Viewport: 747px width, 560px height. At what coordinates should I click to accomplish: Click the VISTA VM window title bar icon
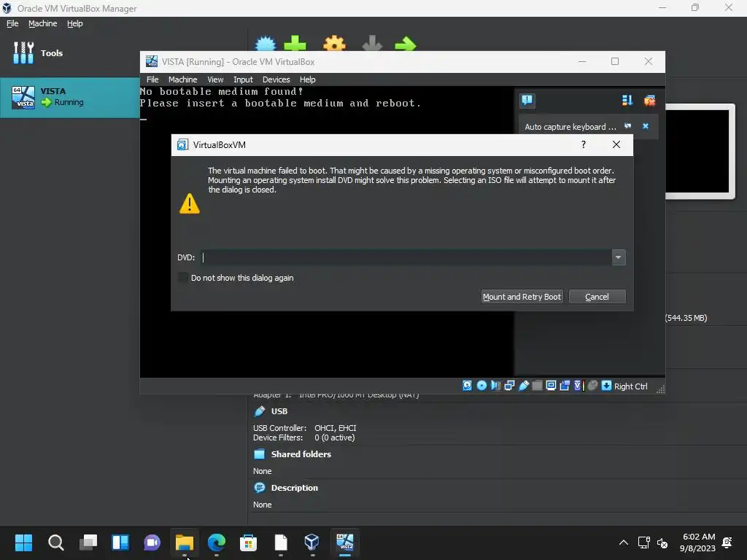(152, 61)
